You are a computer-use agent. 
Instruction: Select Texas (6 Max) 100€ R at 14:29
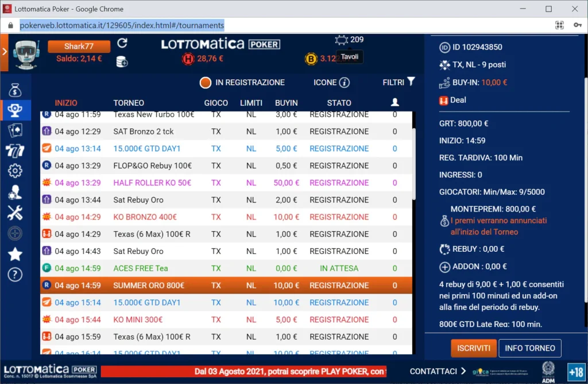point(226,234)
